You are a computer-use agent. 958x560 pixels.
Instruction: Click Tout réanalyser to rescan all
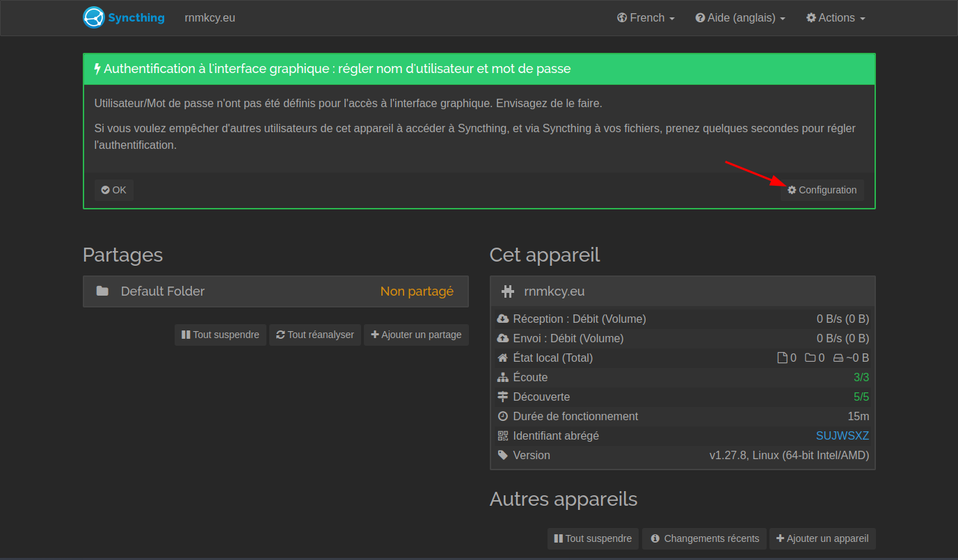(315, 335)
